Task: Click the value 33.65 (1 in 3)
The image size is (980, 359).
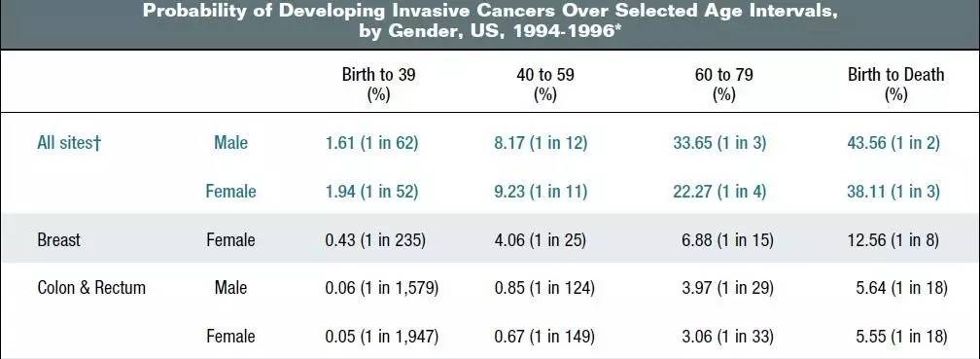Action: coord(718,143)
